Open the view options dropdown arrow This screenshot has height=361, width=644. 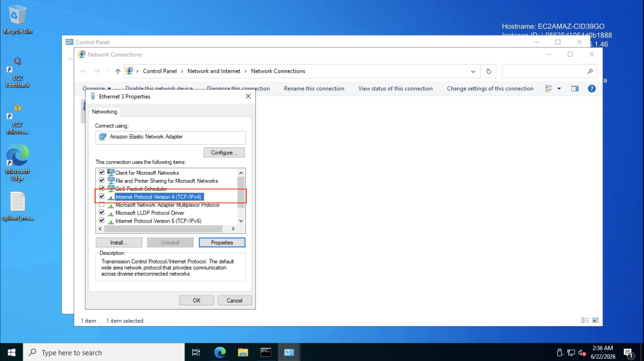(559, 89)
